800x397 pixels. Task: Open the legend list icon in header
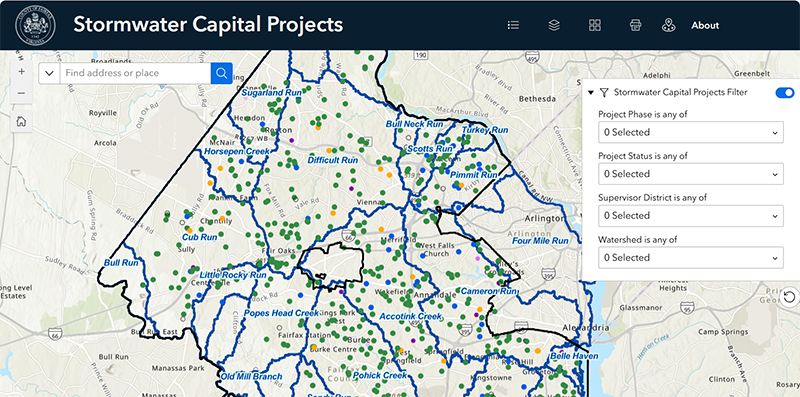point(513,25)
